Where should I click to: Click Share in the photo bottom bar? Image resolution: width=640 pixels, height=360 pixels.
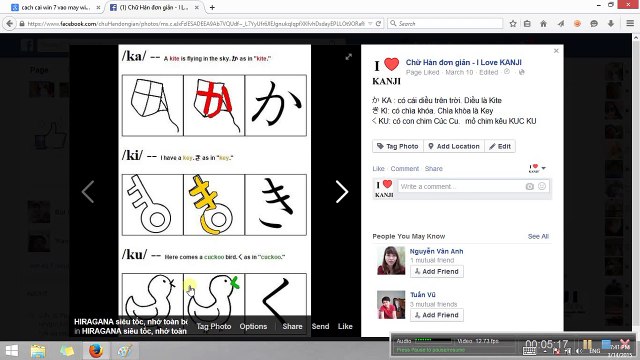pos(292,327)
